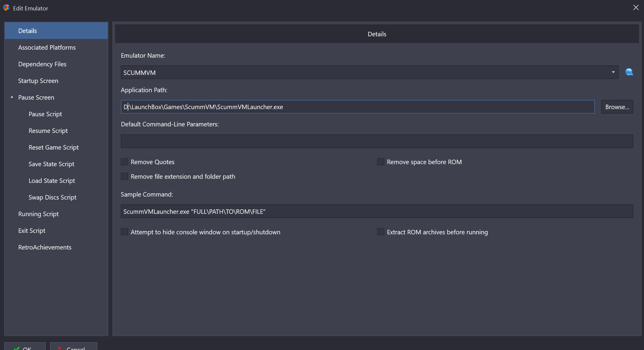Focus the Default Command-Line Parameters field
The width and height of the screenshot is (644, 350).
pos(377,141)
